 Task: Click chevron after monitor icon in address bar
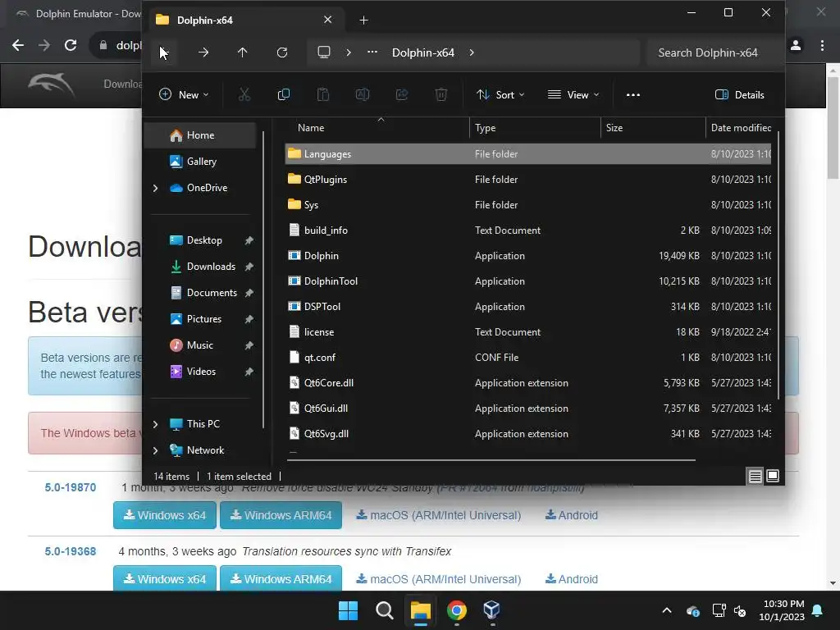click(349, 52)
